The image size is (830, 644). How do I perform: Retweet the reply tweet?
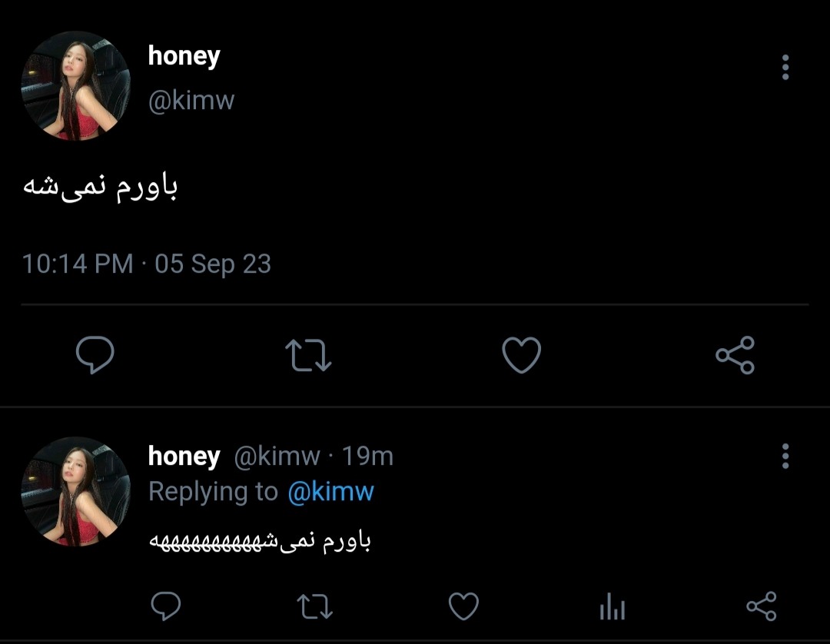point(315,606)
